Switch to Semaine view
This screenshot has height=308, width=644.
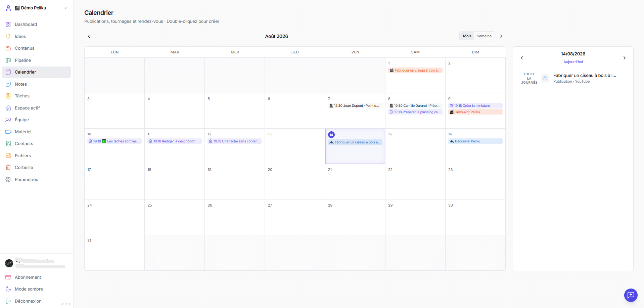click(x=484, y=36)
